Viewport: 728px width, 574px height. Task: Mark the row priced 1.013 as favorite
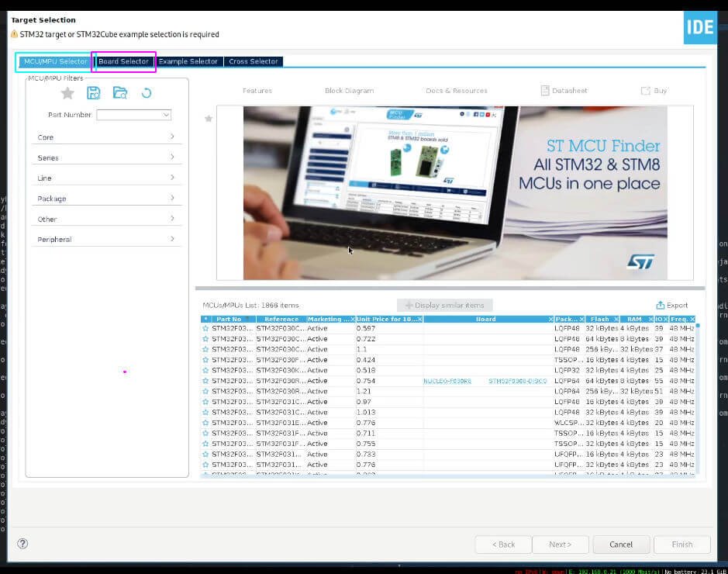(205, 413)
